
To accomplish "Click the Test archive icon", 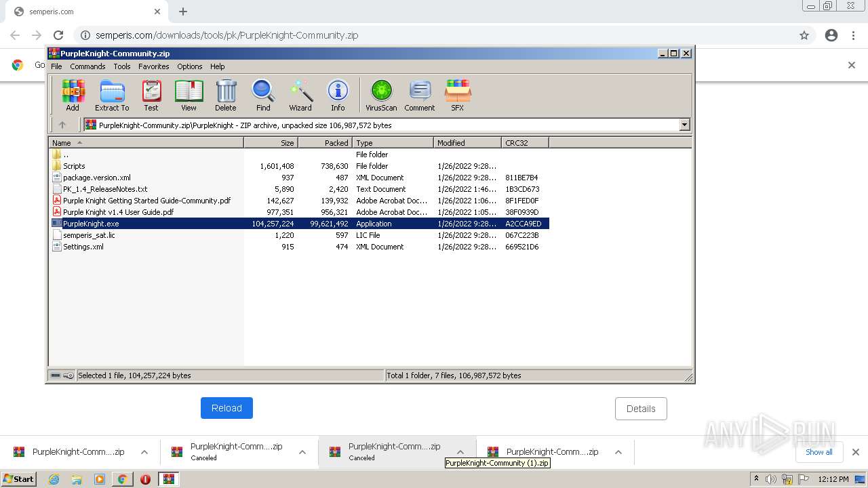I will [151, 95].
